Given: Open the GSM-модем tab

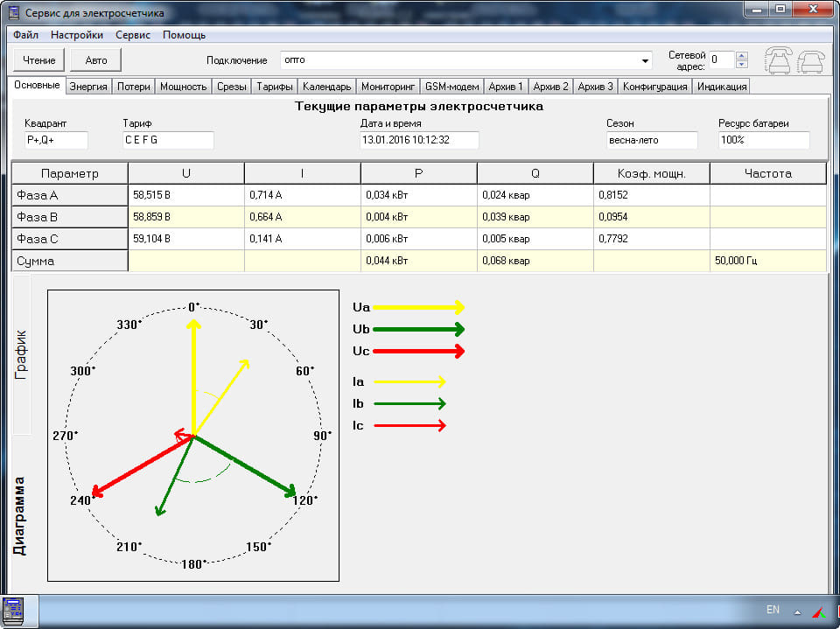Looking at the screenshot, I should point(451,87).
